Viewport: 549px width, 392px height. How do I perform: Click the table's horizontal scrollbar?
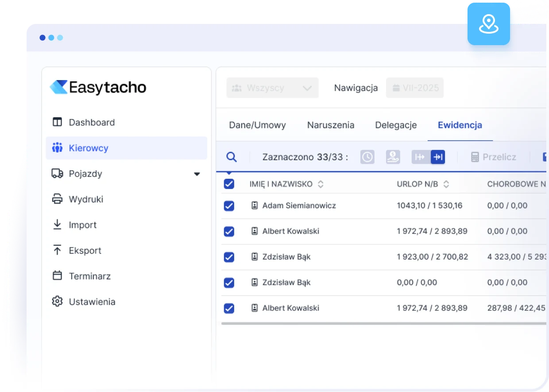(384, 323)
